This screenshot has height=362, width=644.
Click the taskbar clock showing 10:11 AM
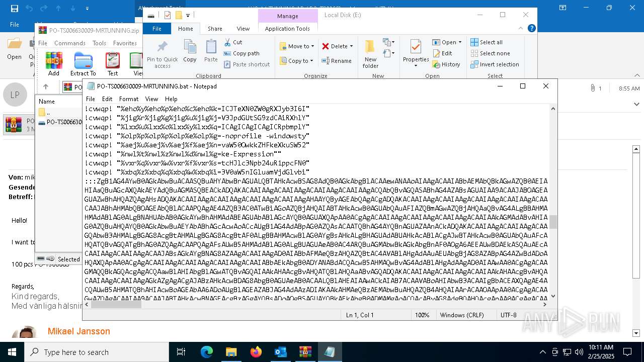click(601, 352)
